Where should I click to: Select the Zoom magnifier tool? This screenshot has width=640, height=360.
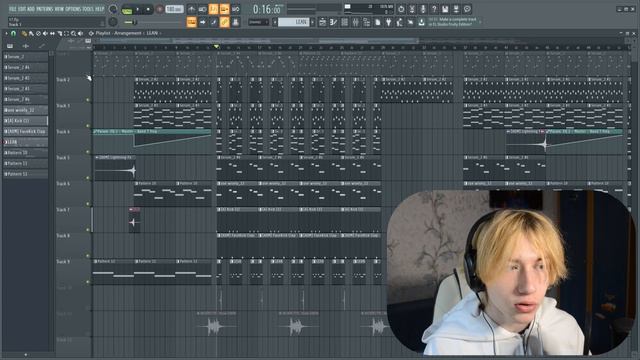point(73,33)
